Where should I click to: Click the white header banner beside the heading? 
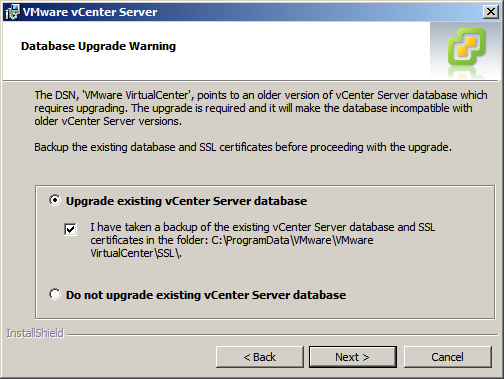pyautogui.click(x=300, y=50)
